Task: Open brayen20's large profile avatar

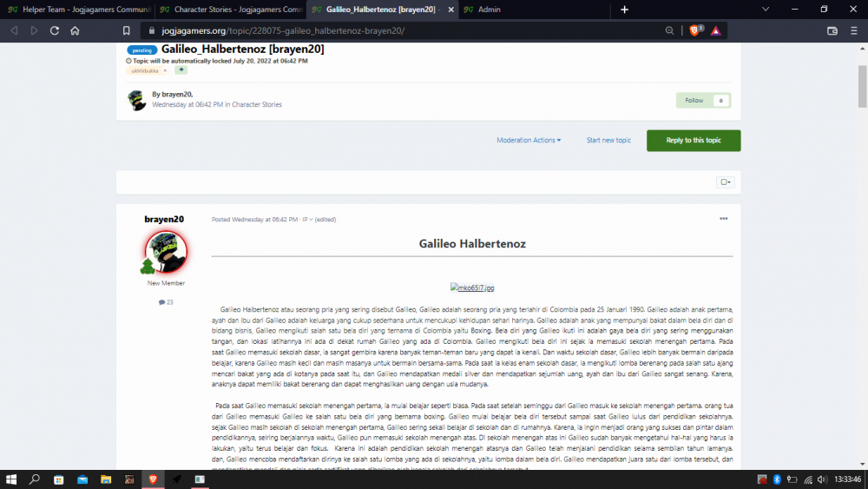Action: click(x=166, y=251)
